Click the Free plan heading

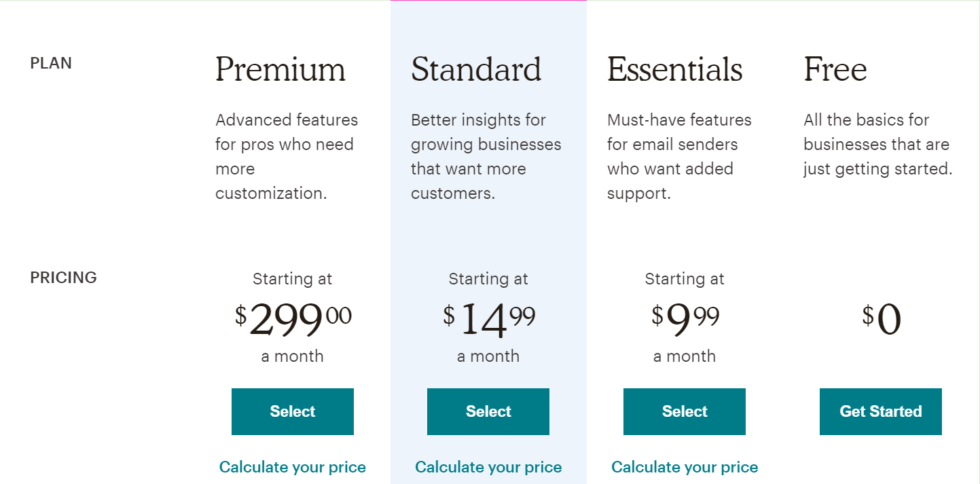coord(835,69)
